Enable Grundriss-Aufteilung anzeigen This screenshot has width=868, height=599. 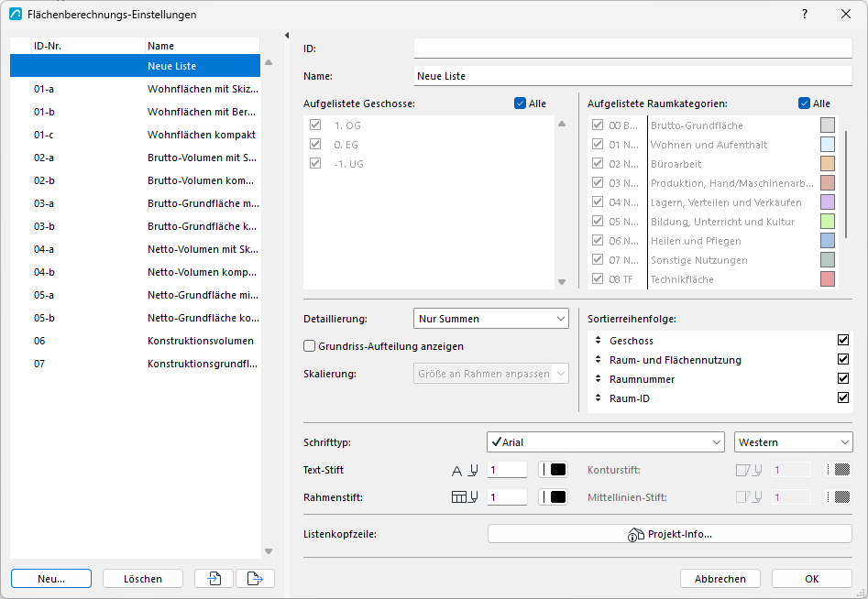(x=310, y=346)
